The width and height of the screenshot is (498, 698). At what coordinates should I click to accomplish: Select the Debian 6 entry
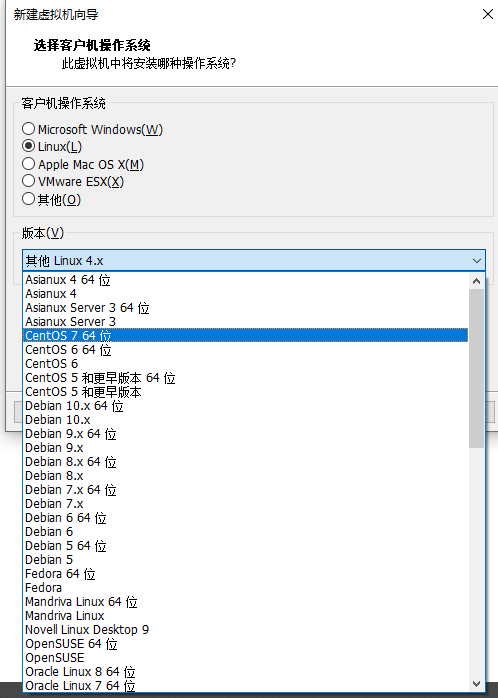[x=245, y=532]
